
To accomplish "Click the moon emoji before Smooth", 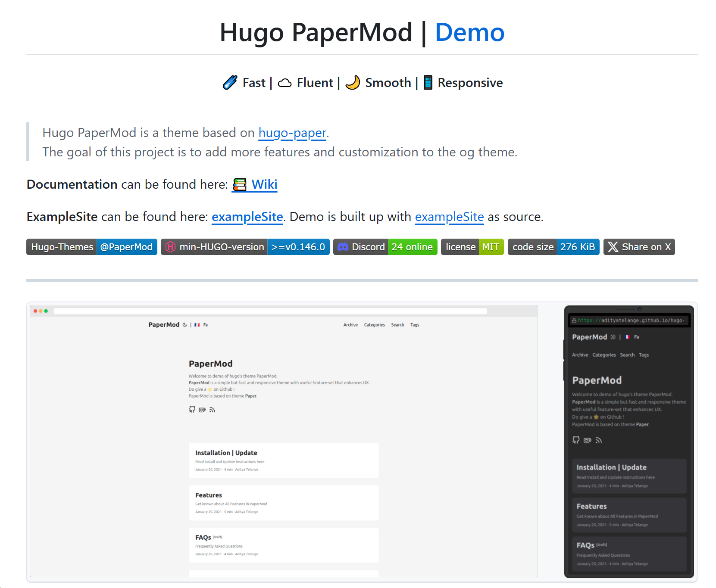I will click(x=353, y=82).
